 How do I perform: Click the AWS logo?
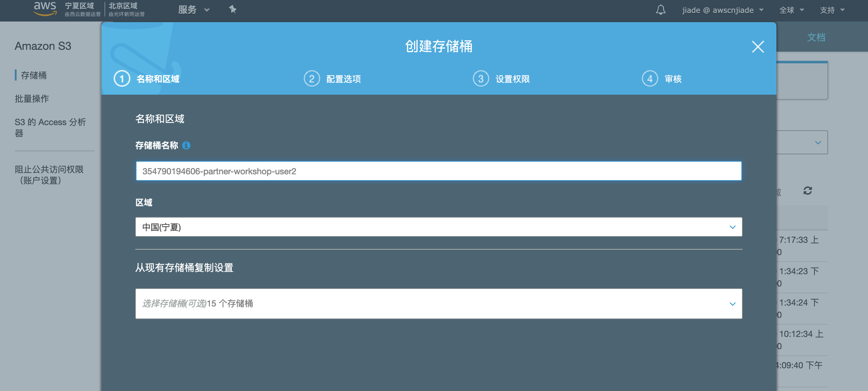click(x=45, y=9)
